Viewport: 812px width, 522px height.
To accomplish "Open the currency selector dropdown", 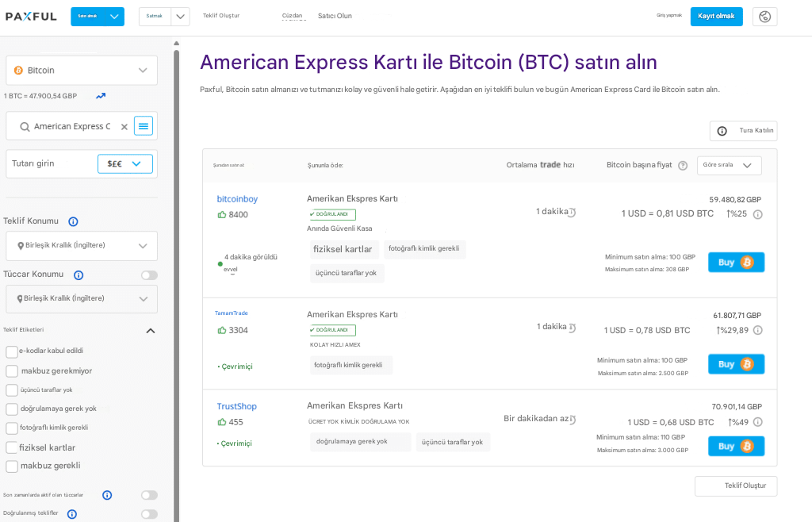I will point(124,163).
